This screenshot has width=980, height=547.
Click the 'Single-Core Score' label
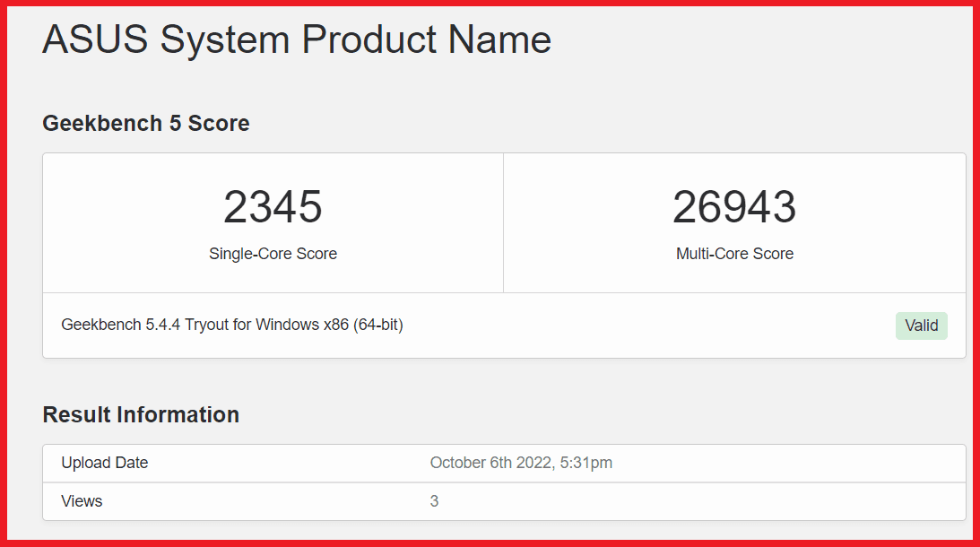point(273,254)
